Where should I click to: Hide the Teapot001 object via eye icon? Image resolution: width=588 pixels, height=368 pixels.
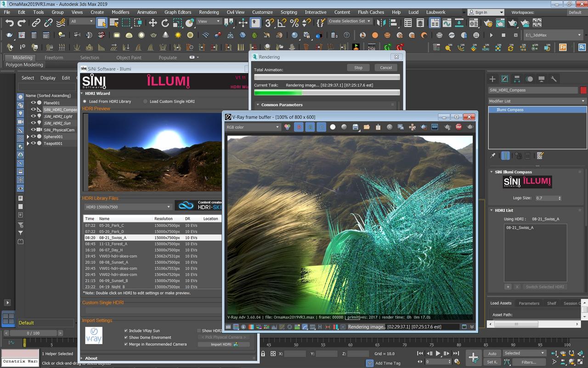tap(34, 144)
